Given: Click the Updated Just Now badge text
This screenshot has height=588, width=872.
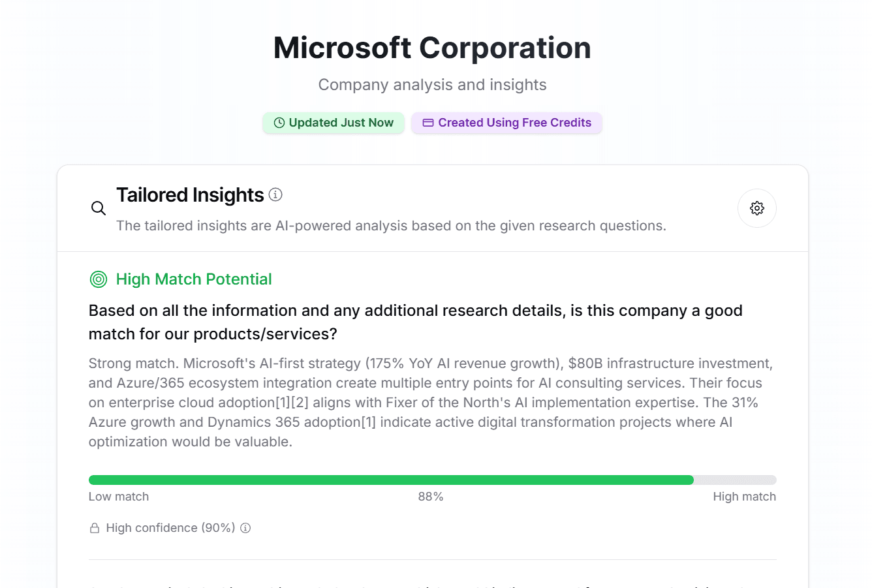Looking at the screenshot, I should (341, 123).
